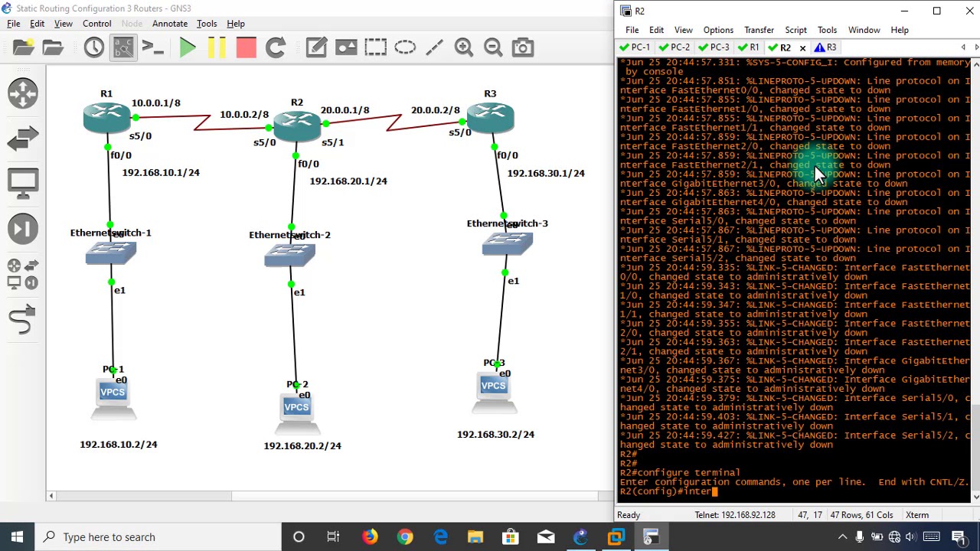The width and height of the screenshot is (980, 551).
Task: Close the R2 session tab
Action: 802,47
